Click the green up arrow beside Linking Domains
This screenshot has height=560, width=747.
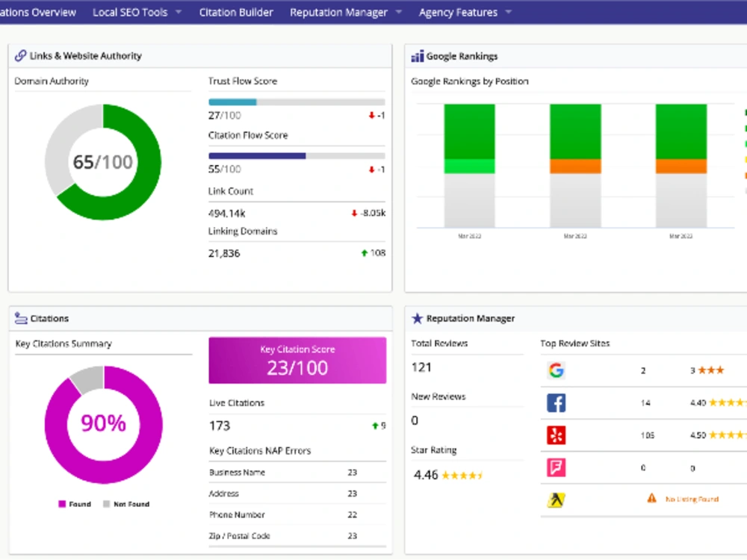tap(365, 253)
